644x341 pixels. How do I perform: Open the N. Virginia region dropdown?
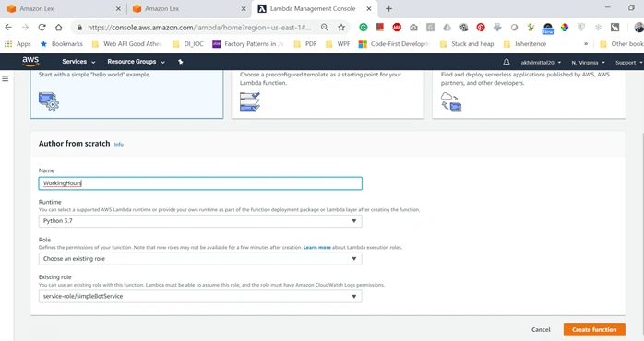[x=588, y=63]
